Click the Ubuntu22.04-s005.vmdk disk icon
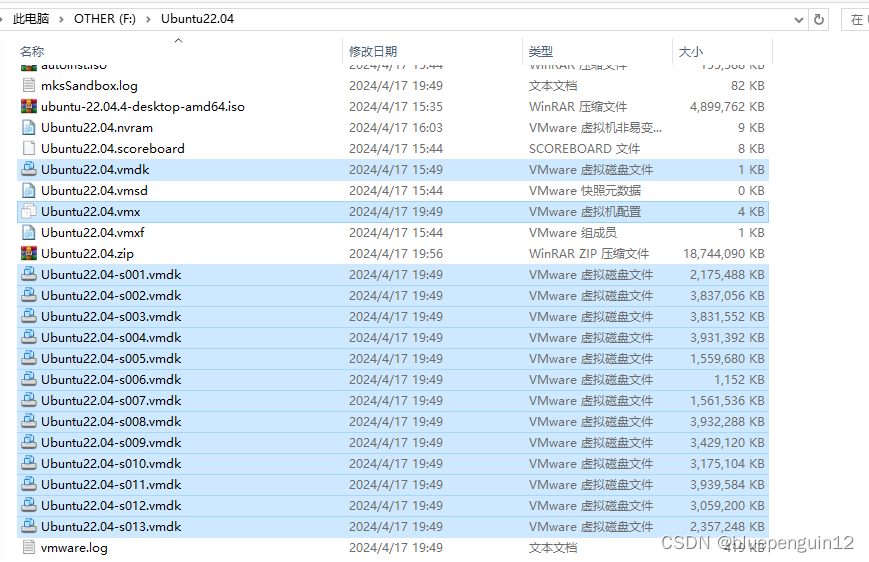Screen dimensions: 869x562 [29, 359]
